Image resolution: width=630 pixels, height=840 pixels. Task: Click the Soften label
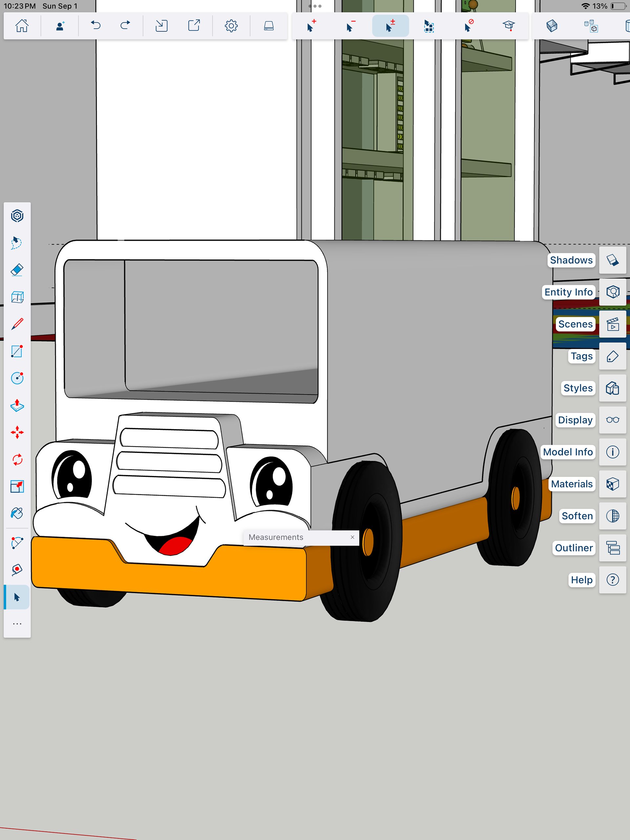point(577,516)
